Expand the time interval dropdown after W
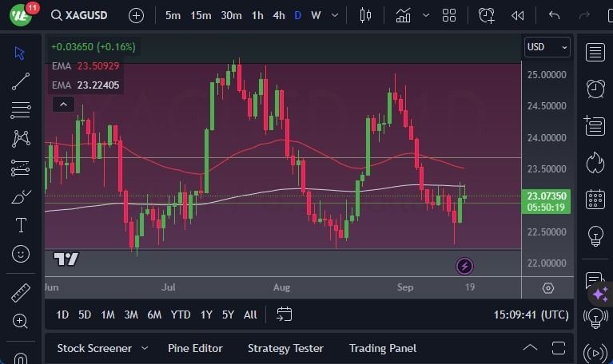 (336, 15)
